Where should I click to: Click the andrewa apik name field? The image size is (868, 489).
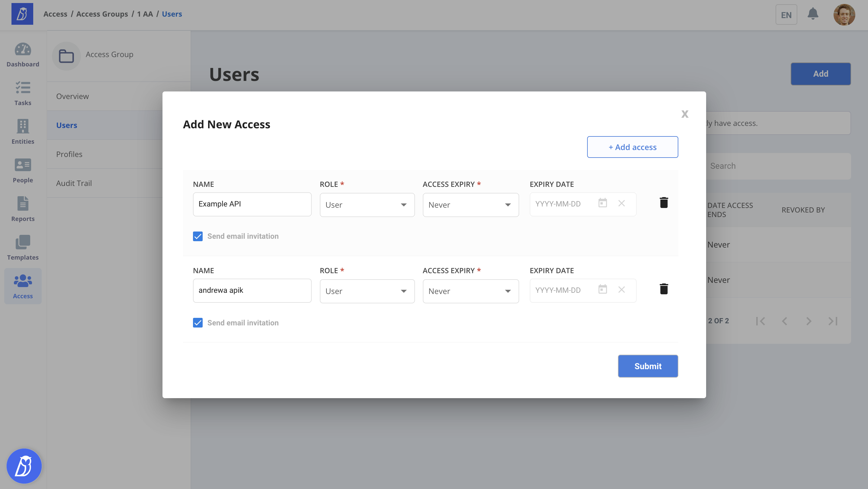coord(252,290)
